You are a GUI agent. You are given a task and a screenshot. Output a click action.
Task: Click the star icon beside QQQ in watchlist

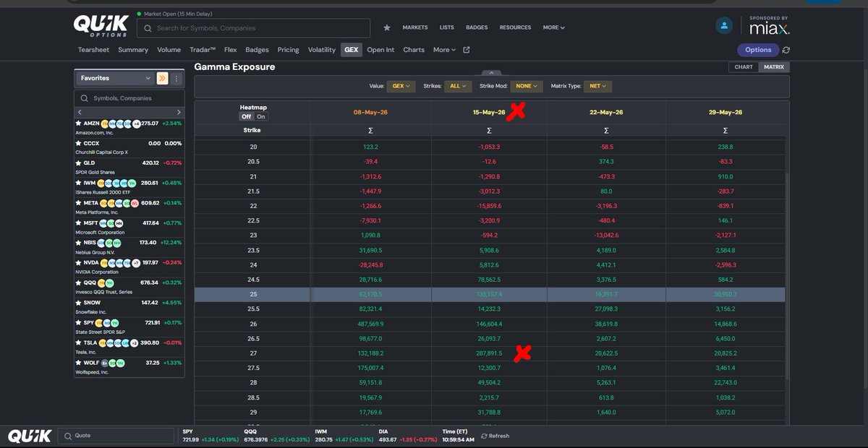(79, 283)
